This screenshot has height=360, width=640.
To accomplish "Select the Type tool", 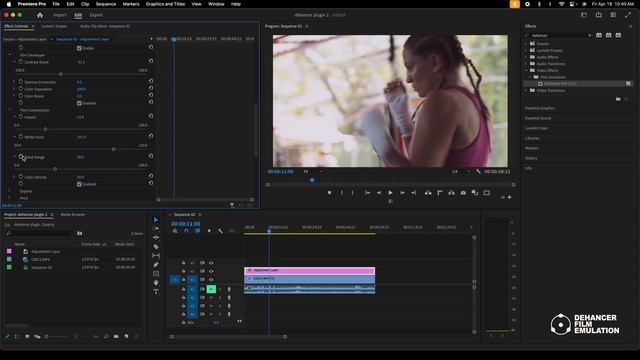I will [x=156, y=292].
